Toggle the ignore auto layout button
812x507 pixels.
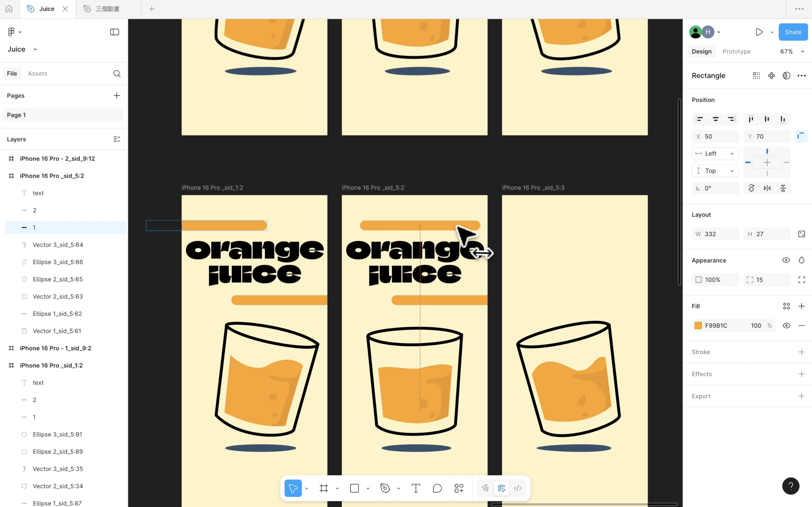(801, 136)
